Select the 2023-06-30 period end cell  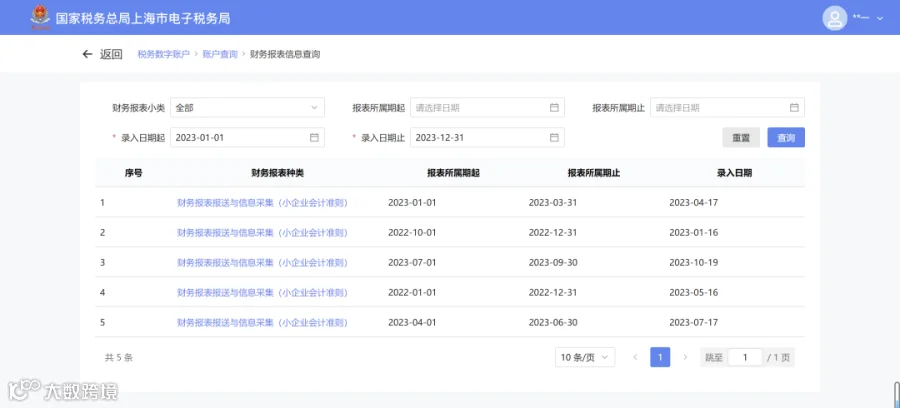[553, 322]
